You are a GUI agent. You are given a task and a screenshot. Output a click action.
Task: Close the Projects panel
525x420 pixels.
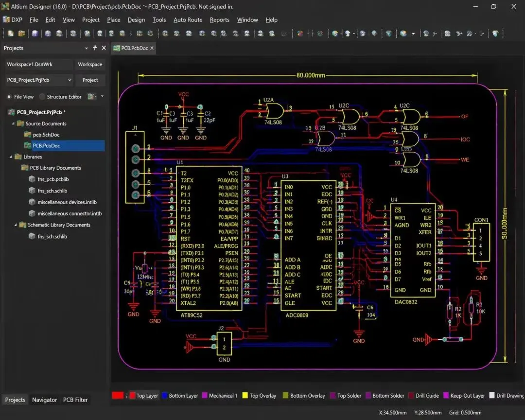pos(104,48)
